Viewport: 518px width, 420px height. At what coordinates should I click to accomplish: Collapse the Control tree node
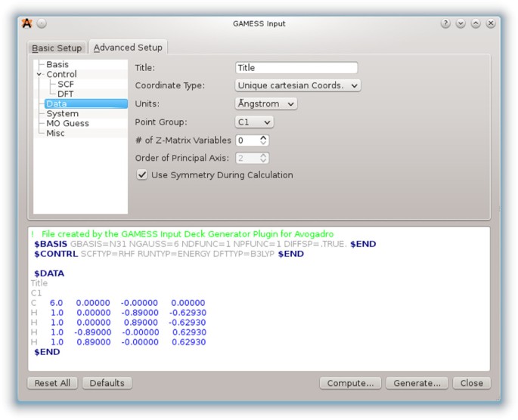[x=39, y=74]
